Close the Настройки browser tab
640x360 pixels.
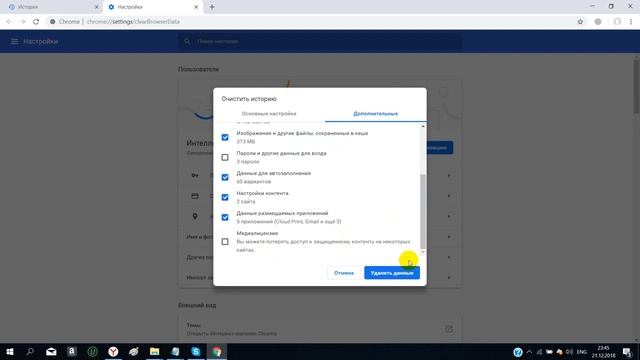[x=196, y=7]
